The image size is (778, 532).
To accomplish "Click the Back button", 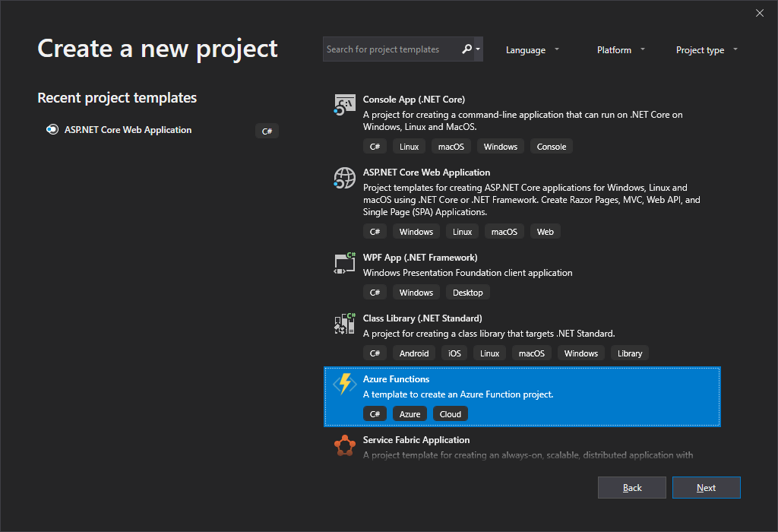I will click(x=631, y=488).
